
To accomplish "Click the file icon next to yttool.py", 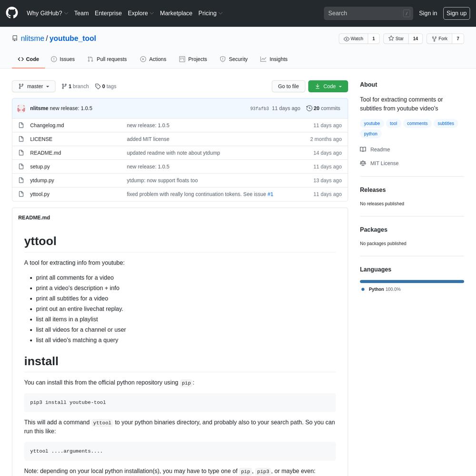I will click(21, 194).
